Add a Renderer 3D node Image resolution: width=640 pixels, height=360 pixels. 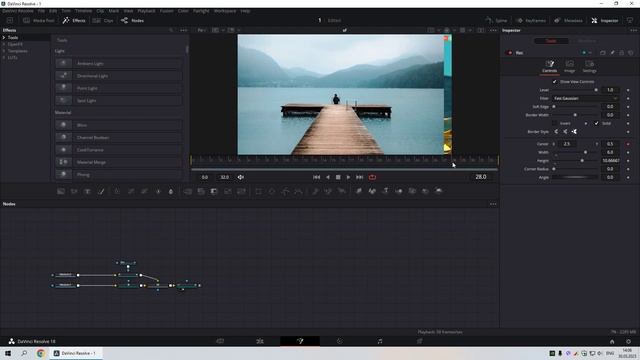coord(438,191)
